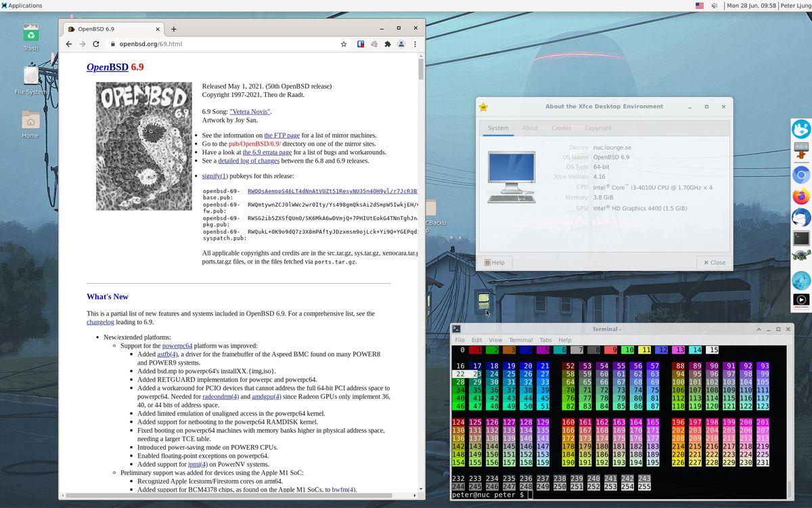Click the browser page vertical scrollbar
The width and height of the screenshot is (812, 508).
[x=421, y=271]
